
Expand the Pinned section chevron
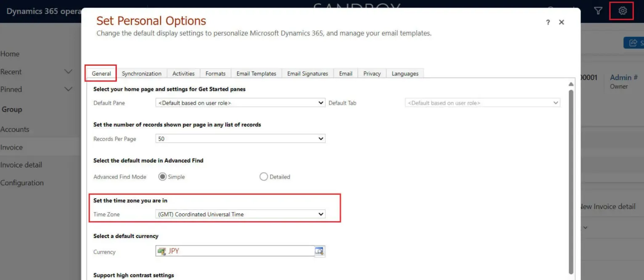(68, 89)
